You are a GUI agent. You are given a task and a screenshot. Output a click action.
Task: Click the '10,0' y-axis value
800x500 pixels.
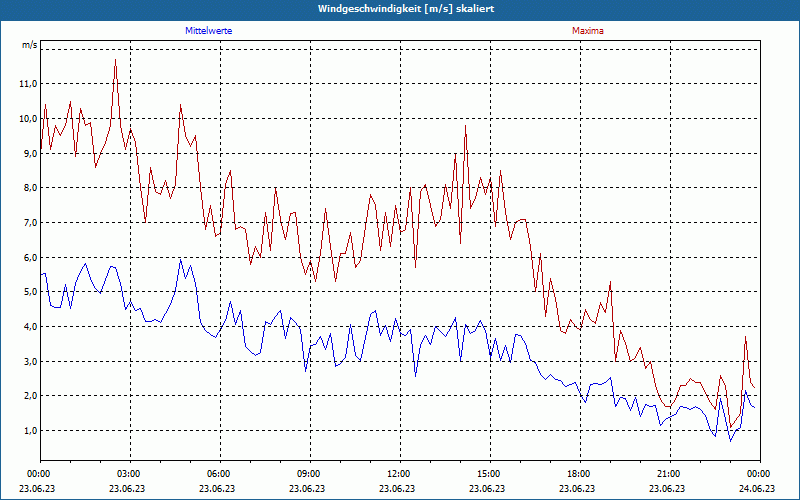(28, 118)
